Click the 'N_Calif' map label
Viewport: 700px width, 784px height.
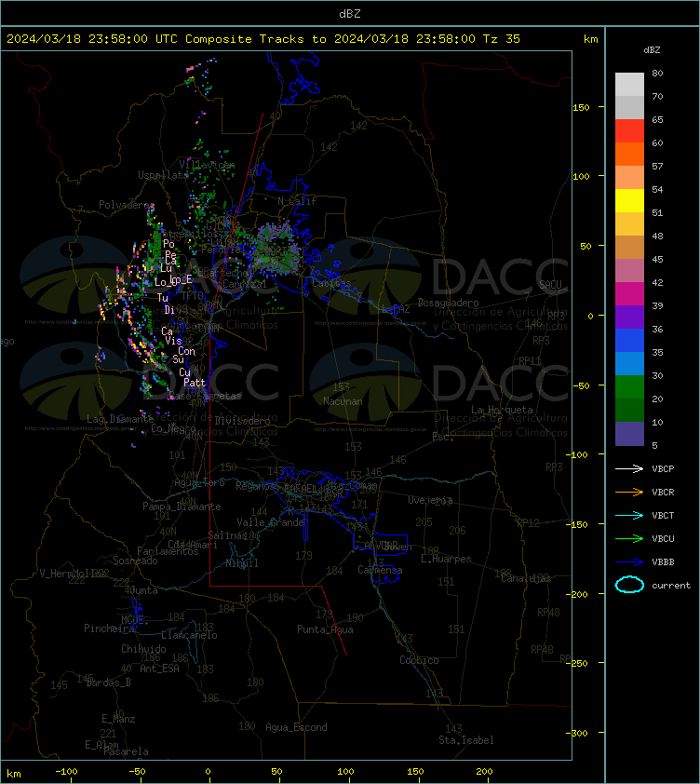click(297, 201)
